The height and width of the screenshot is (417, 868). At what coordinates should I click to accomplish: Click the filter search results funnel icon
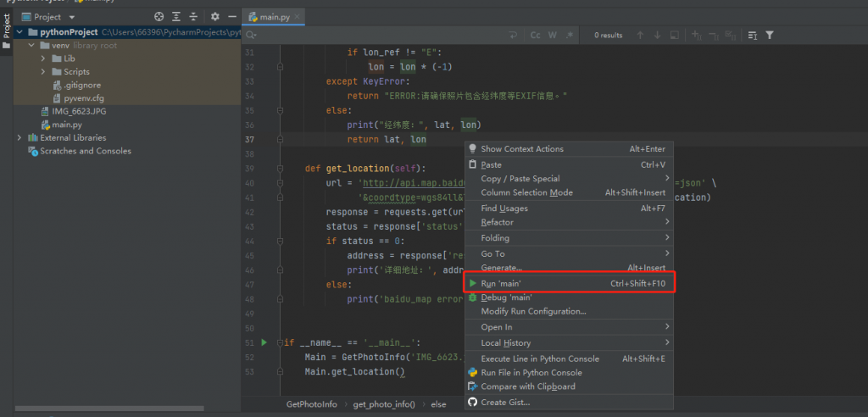[x=769, y=36]
